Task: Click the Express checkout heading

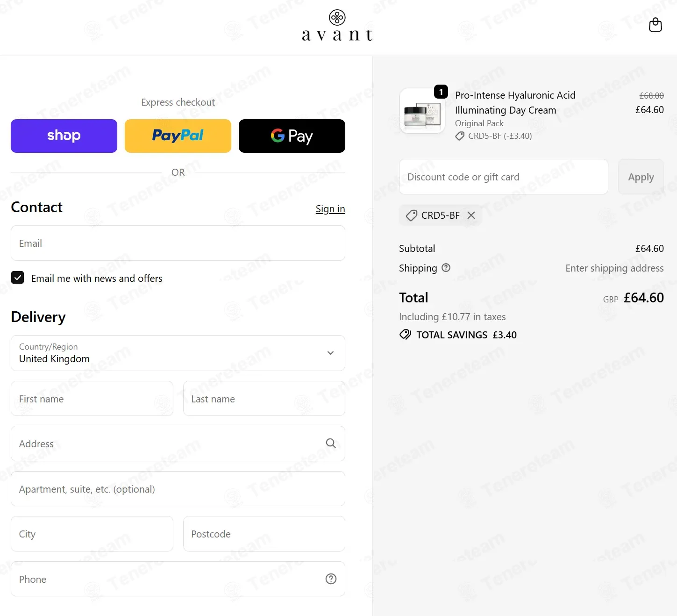Action: [x=178, y=102]
